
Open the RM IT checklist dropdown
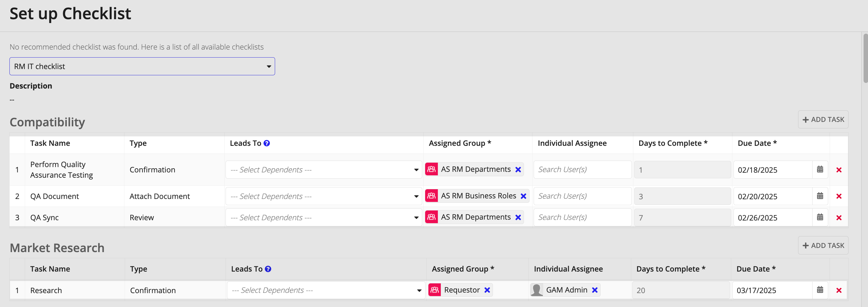[142, 66]
